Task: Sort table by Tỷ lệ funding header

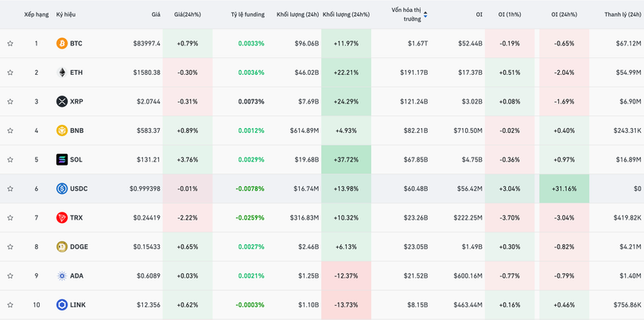Action: [x=247, y=14]
